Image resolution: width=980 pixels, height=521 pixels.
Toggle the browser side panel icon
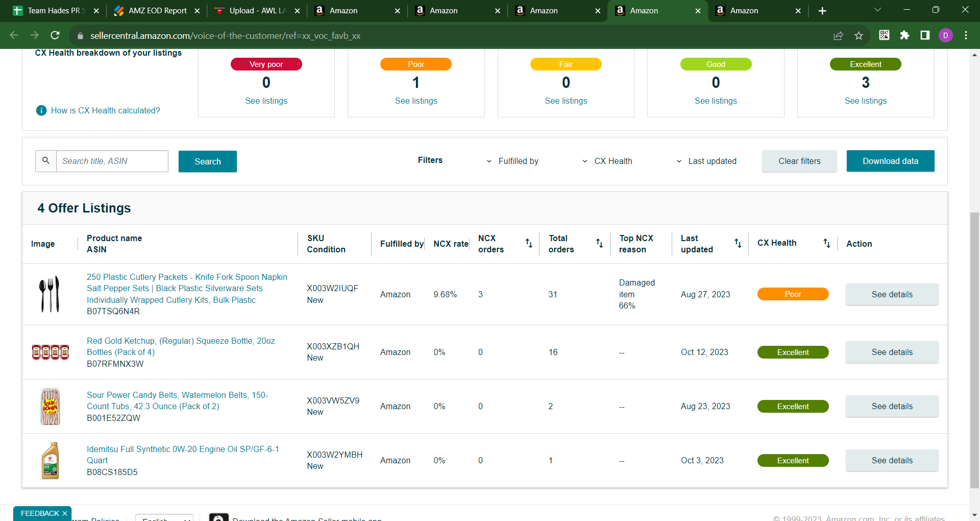tap(925, 35)
